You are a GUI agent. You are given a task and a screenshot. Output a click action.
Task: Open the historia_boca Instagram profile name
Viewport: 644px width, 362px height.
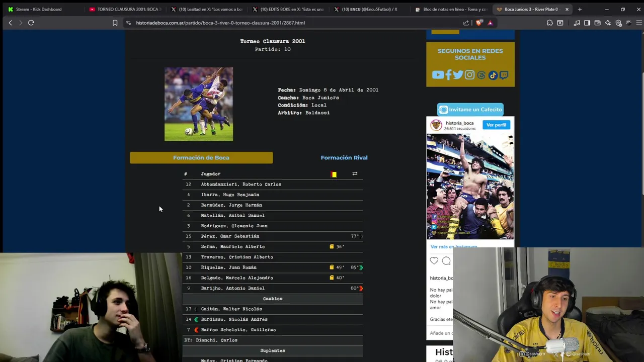(459, 123)
